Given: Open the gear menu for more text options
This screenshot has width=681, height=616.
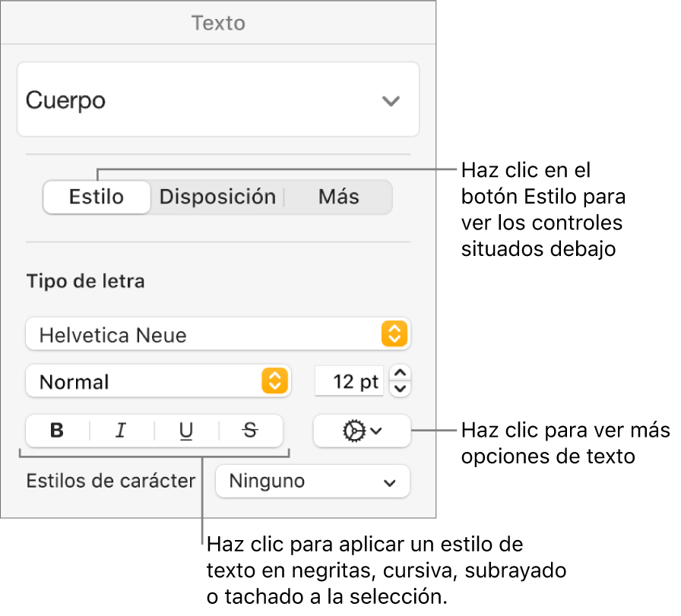Looking at the screenshot, I should pos(362,431).
